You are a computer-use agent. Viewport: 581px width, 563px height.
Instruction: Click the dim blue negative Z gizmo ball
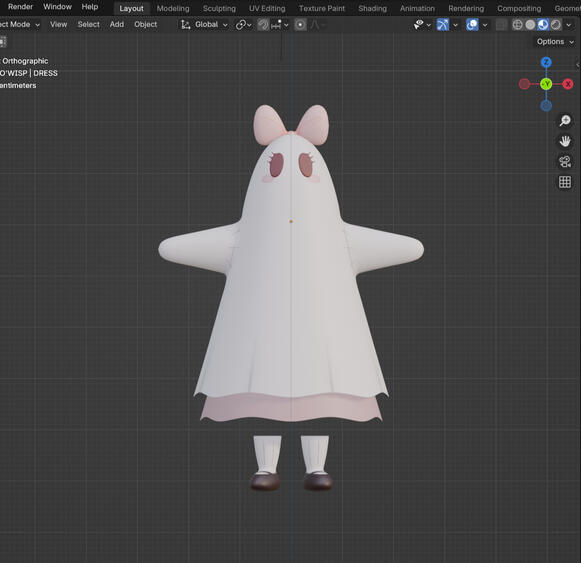[546, 106]
